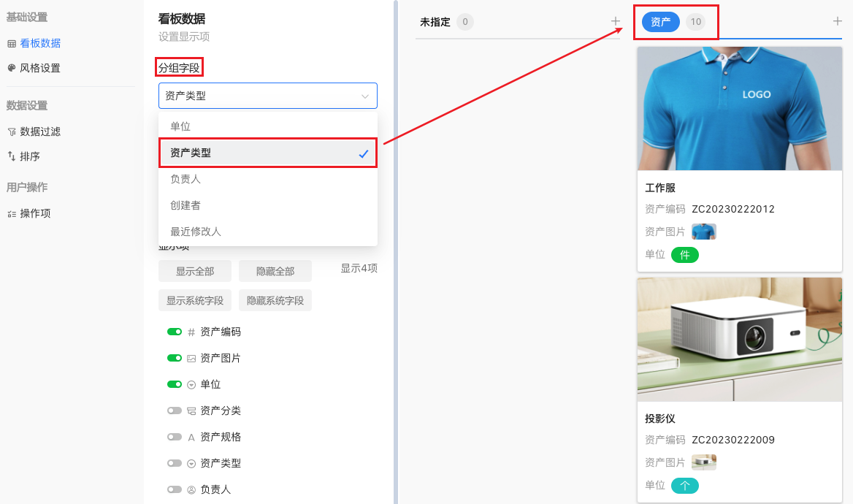Screen dimensions: 853x504
Task: Click green 件 unit tag on 工作服 card
Action: coord(685,255)
